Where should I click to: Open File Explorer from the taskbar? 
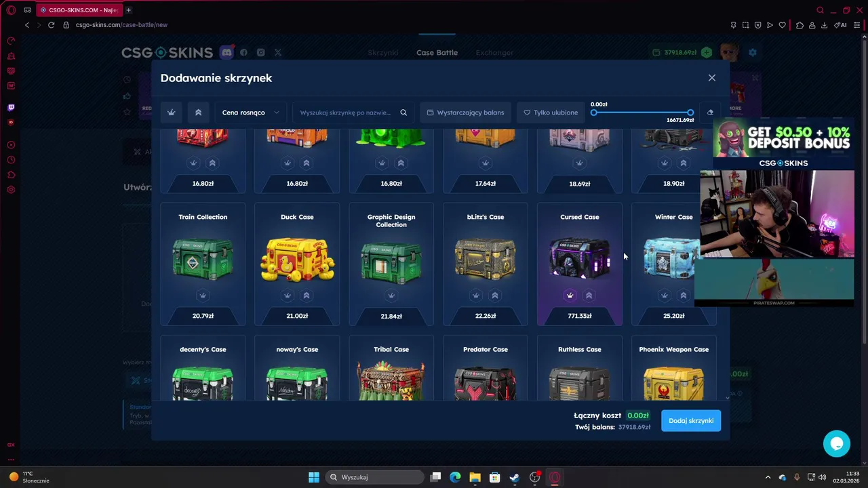[475, 477]
